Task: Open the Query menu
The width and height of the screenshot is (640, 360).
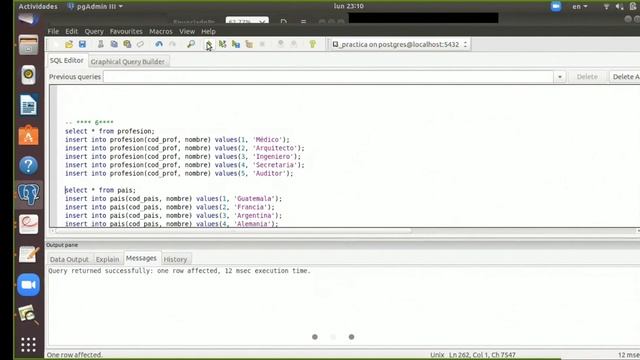Action: coord(94,31)
